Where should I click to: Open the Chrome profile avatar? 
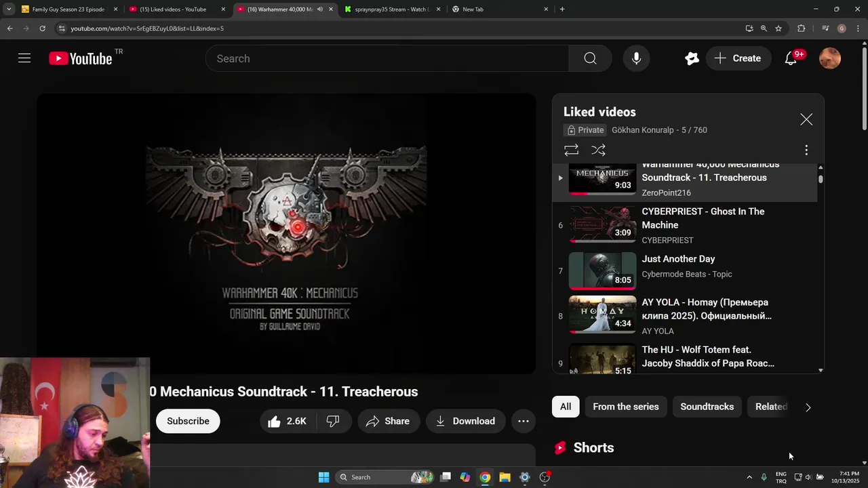842,28
